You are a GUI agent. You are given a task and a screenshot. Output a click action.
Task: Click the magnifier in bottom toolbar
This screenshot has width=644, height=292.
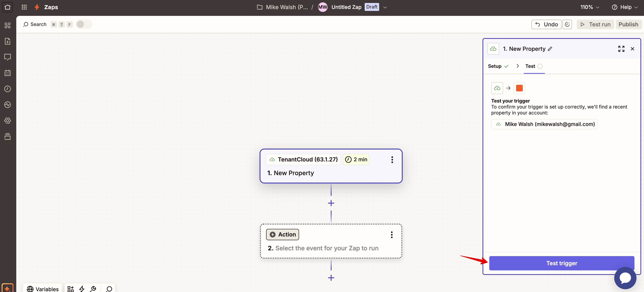(x=109, y=289)
